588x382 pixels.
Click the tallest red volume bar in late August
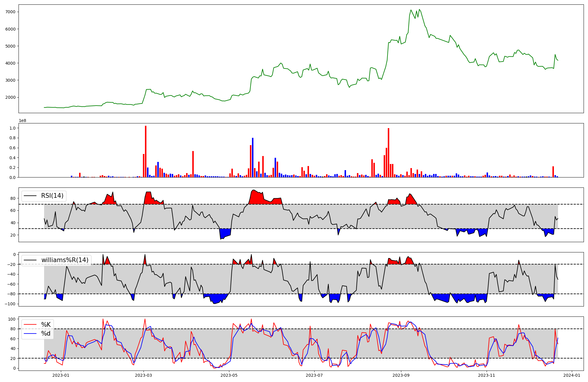[x=388, y=153]
